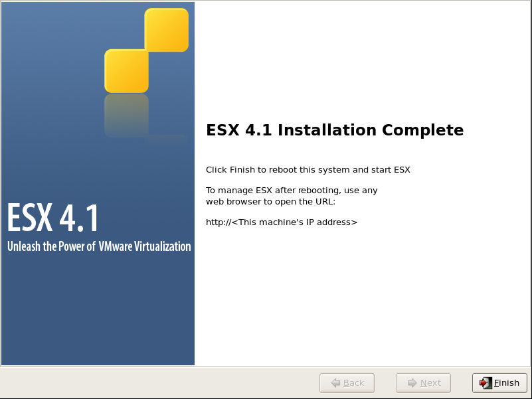
Task: Click the left arrow icon on Back
Action: click(335, 382)
